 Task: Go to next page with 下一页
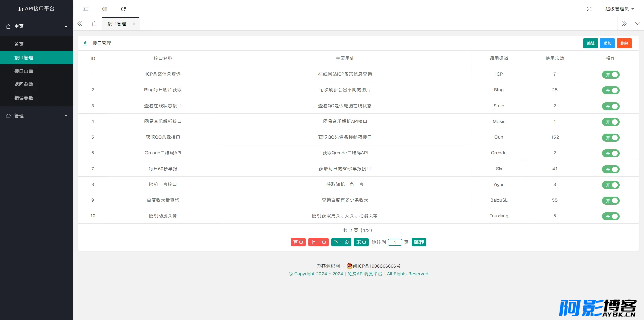pyautogui.click(x=341, y=242)
